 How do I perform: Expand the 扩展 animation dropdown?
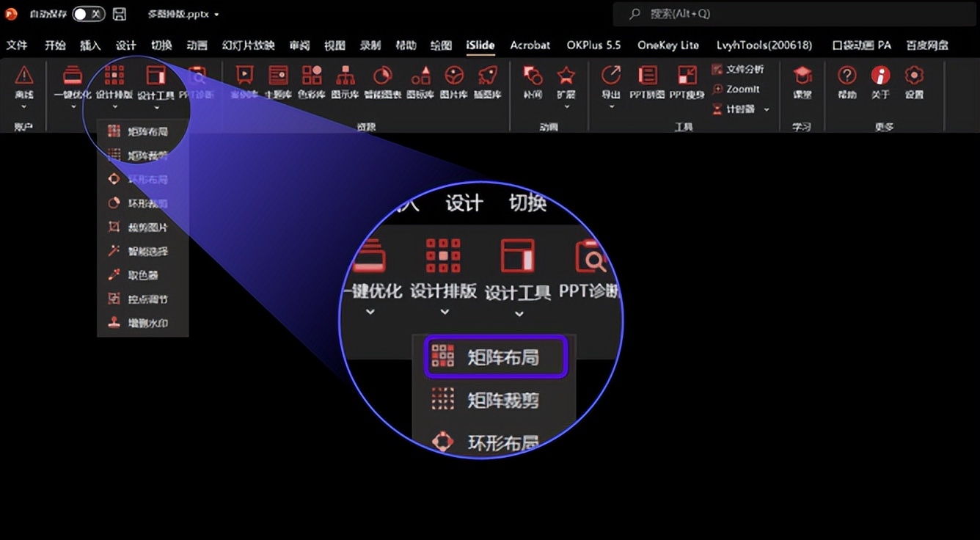pos(566,106)
